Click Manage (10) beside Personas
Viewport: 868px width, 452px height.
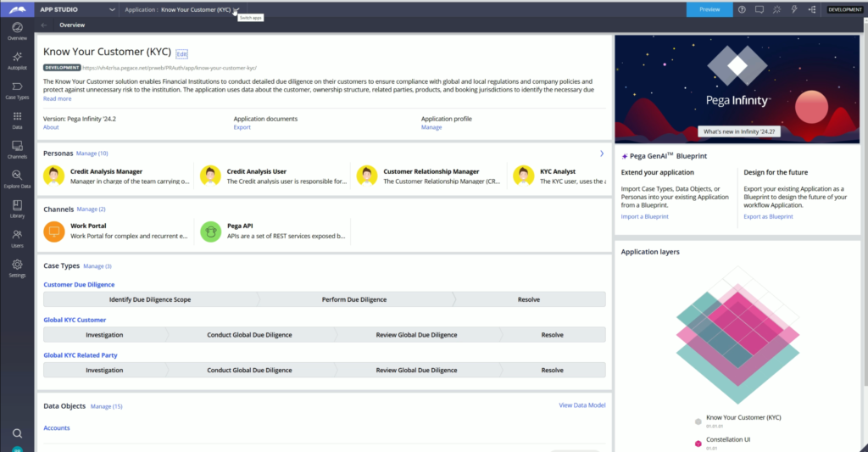click(x=92, y=153)
